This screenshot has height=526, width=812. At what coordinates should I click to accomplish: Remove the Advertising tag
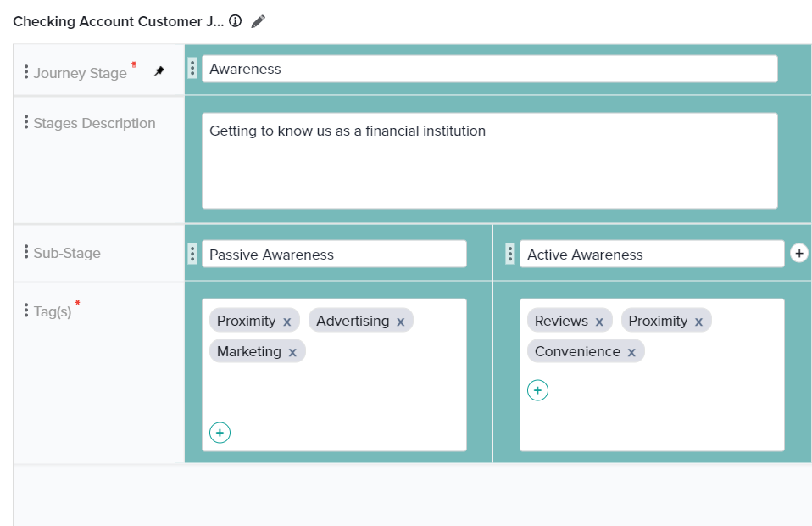[400, 322]
